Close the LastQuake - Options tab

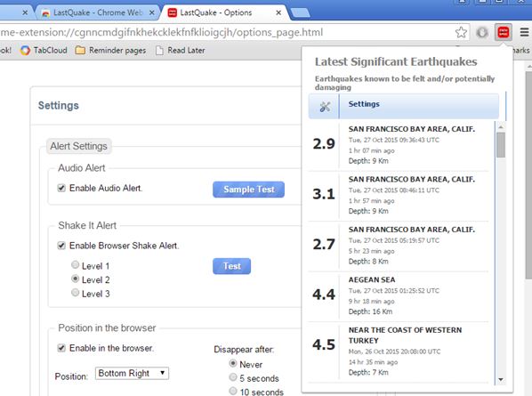(278, 12)
